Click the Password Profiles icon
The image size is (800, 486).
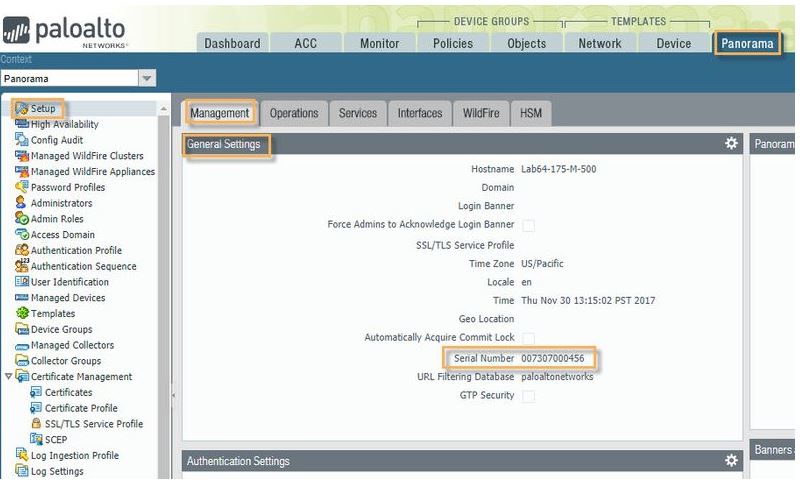pyautogui.click(x=21, y=187)
